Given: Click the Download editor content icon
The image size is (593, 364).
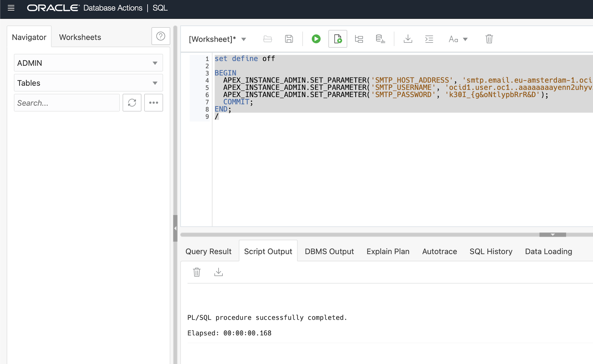Looking at the screenshot, I should point(408,39).
